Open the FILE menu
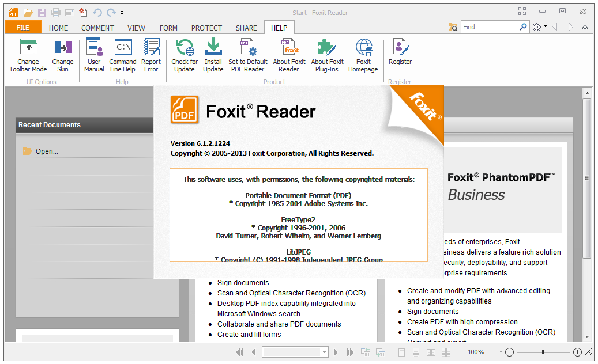598x364 pixels. click(x=23, y=28)
